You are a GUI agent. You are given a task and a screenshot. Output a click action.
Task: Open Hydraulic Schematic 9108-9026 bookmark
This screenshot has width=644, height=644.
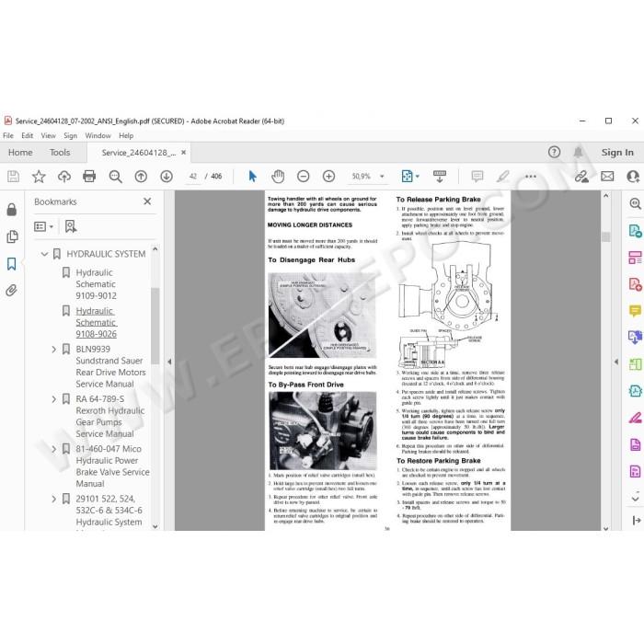pyautogui.click(x=96, y=322)
